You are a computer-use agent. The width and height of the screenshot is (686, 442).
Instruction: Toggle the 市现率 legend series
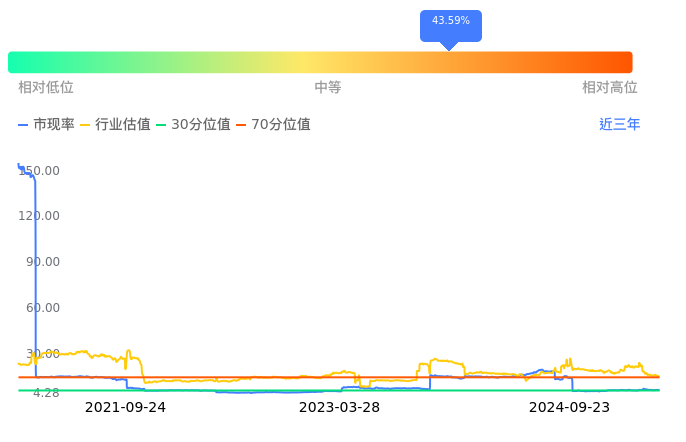click(47, 125)
